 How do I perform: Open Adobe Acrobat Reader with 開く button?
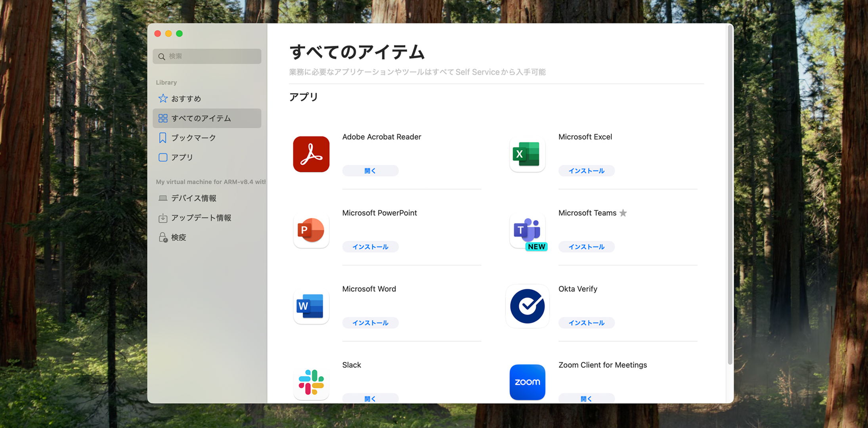tap(370, 171)
